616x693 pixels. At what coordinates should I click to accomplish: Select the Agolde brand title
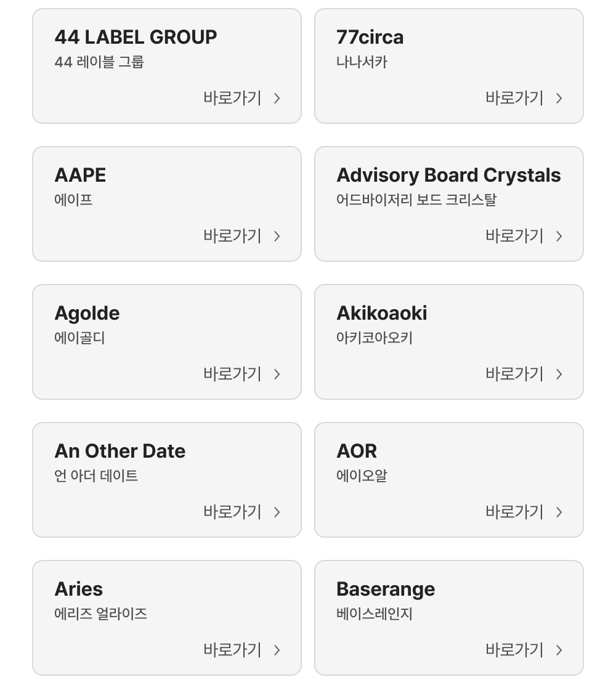[x=87, y=313]
